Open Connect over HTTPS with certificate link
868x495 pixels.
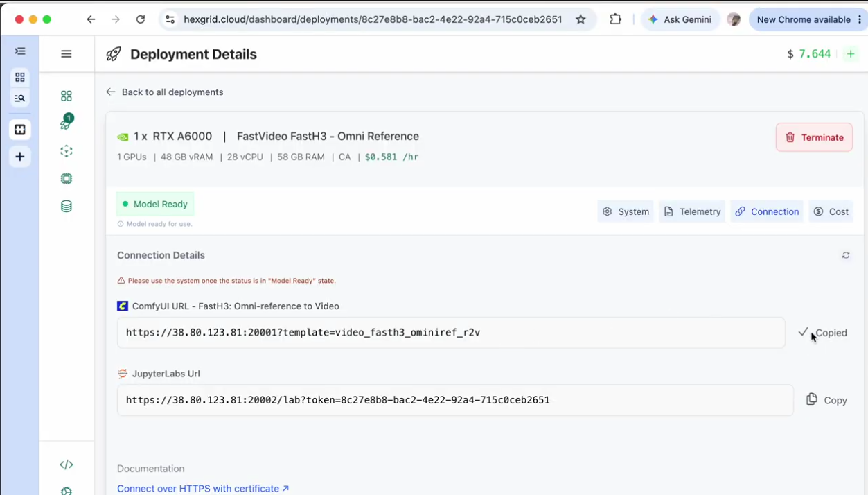click(203, 488)
